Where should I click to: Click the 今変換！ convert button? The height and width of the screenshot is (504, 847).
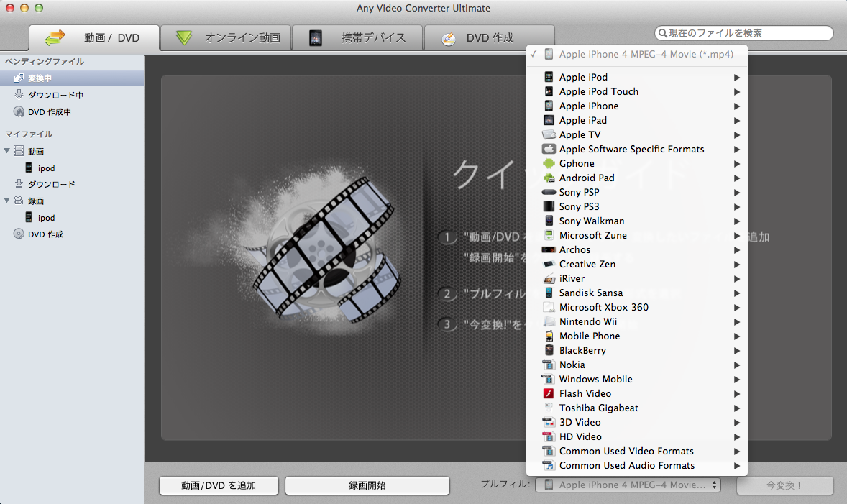pyautogui.click(x=785, y=485)
